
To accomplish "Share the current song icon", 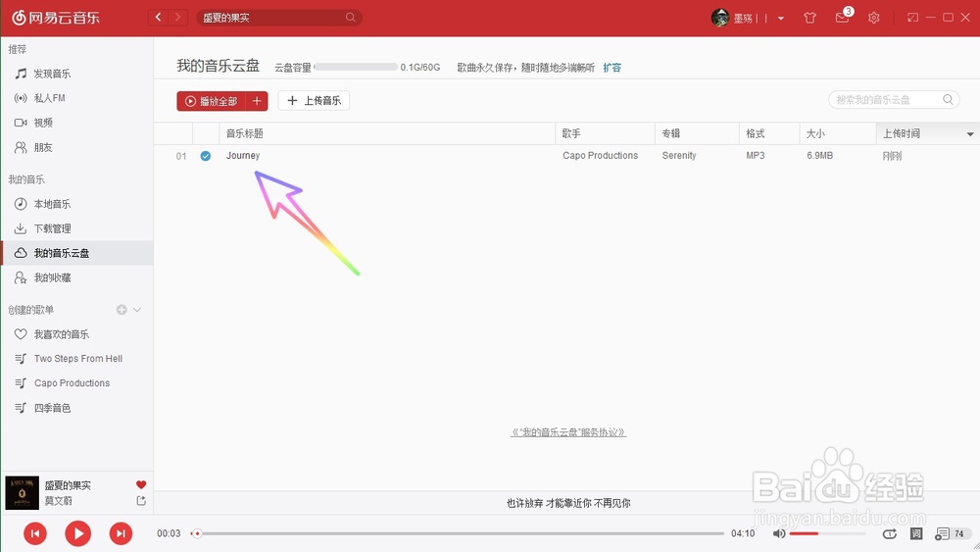I will coord(141,501).
